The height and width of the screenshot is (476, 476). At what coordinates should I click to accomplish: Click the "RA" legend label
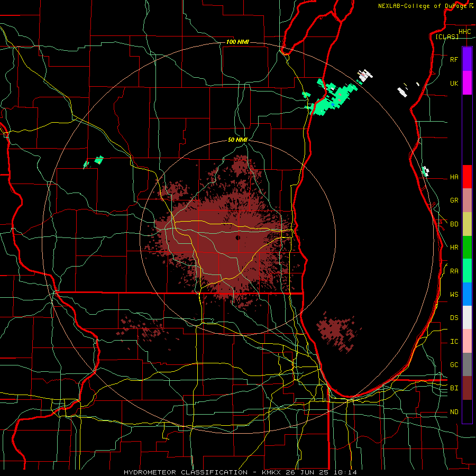coord(454,271)
